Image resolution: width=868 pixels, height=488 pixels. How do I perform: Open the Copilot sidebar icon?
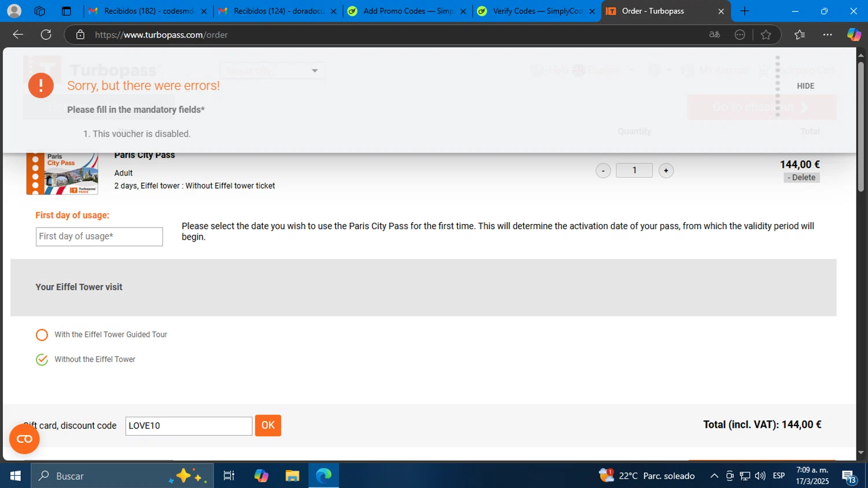(x=854, y=35)
